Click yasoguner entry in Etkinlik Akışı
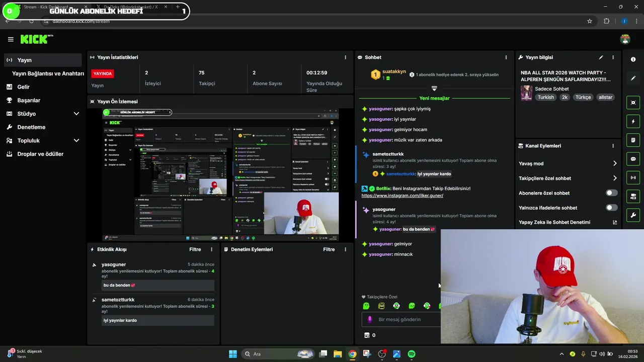Screen dimensions: 644x362 tap(114, 264)
